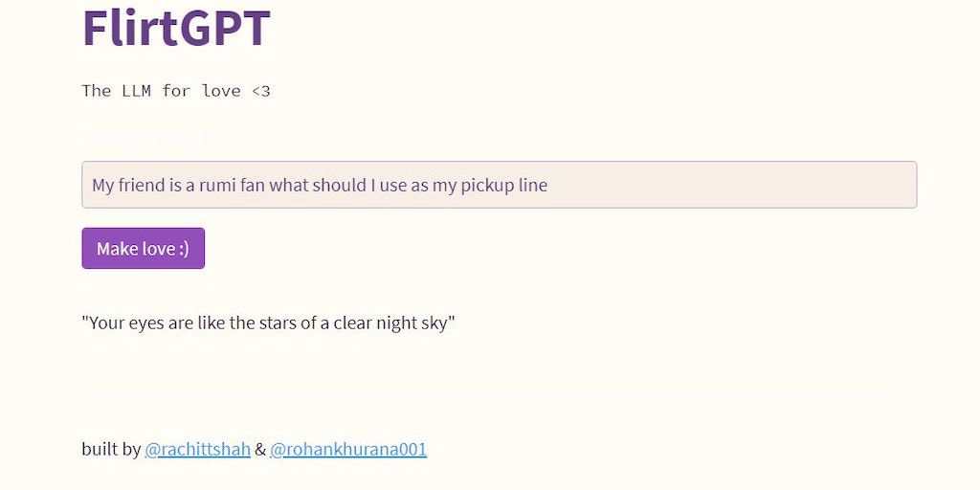980x490 pixels.
Task: Click 'GPT' in the FlirtGPT title
Action: click(x=226, y=28)
